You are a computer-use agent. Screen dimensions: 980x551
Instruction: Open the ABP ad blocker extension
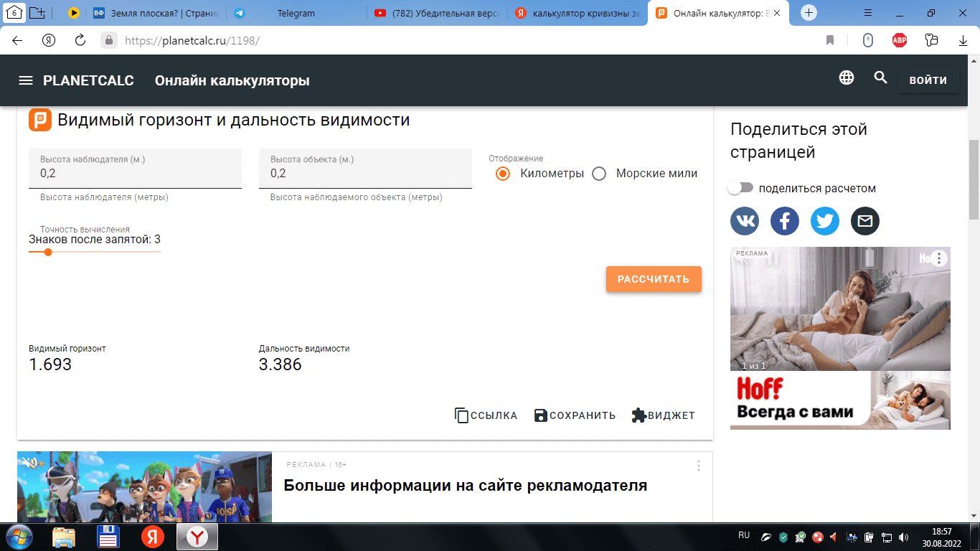click(900, 41)
